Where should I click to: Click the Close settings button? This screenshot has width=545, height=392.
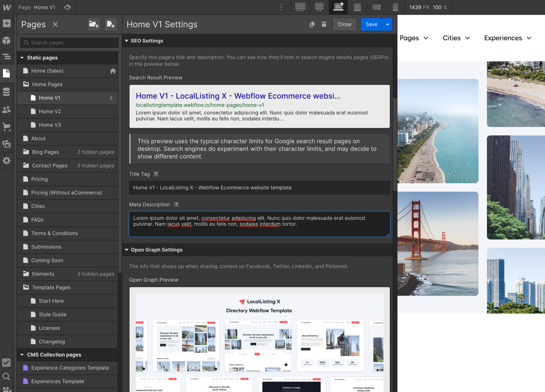344,24
